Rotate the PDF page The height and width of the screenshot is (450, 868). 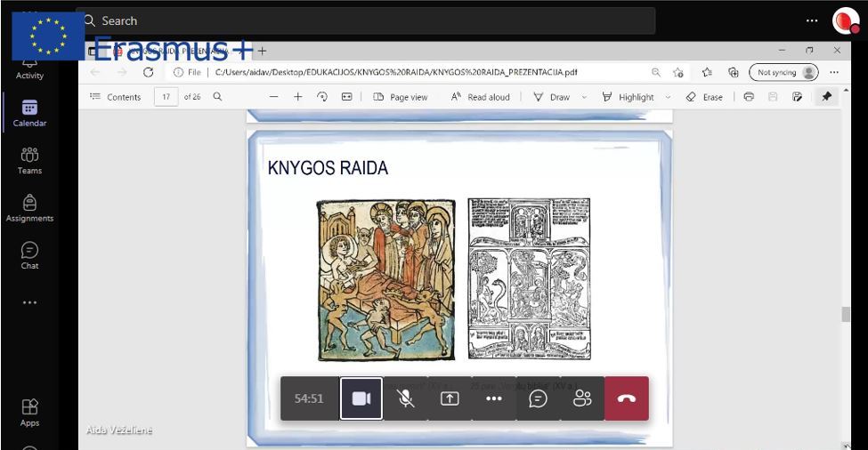[322, 97]
